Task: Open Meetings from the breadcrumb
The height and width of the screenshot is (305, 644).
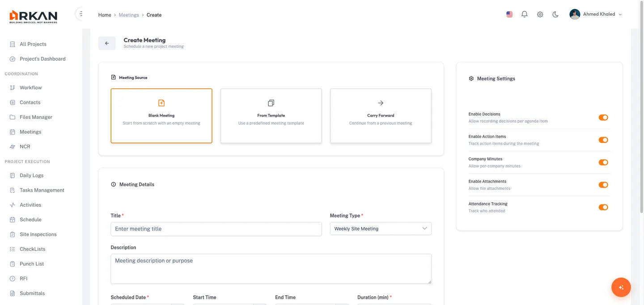Action: 129,15
